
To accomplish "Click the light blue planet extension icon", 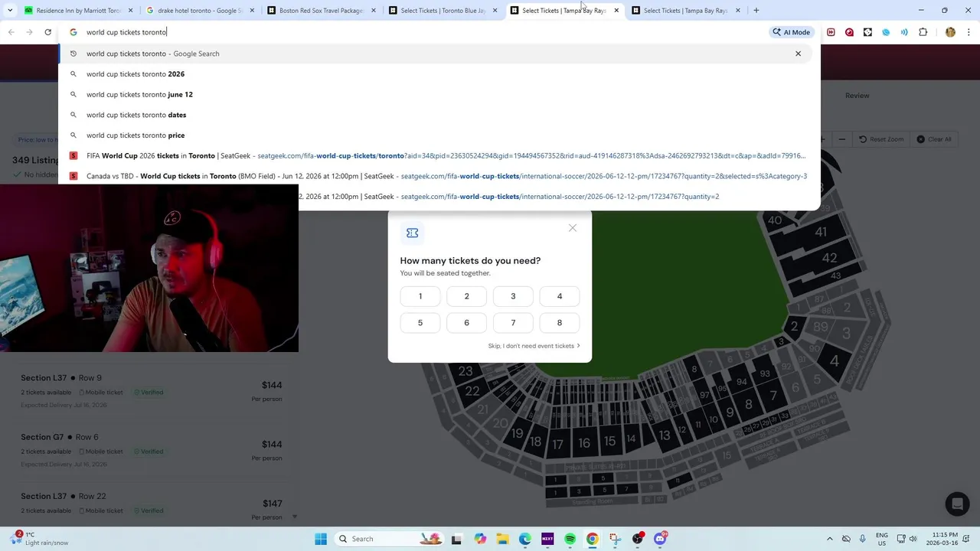I will click(886, 32).
